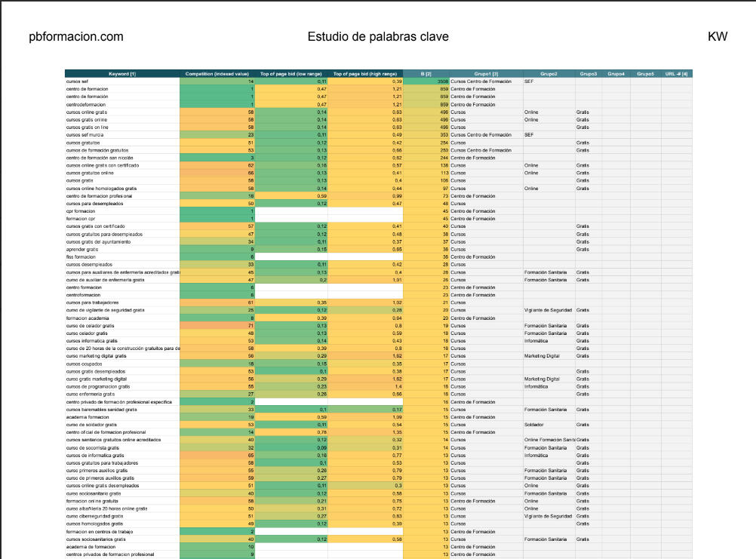Click the Grupo1 [3] column header
This screenshot has height=559, width=756.
[486, 74]
